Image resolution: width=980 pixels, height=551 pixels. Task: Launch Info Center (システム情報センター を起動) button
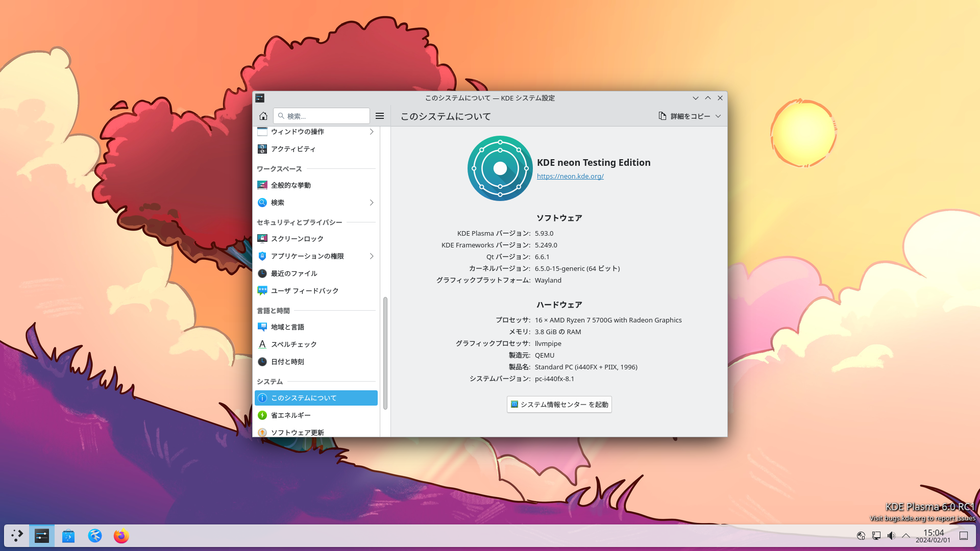click(559, 405)
